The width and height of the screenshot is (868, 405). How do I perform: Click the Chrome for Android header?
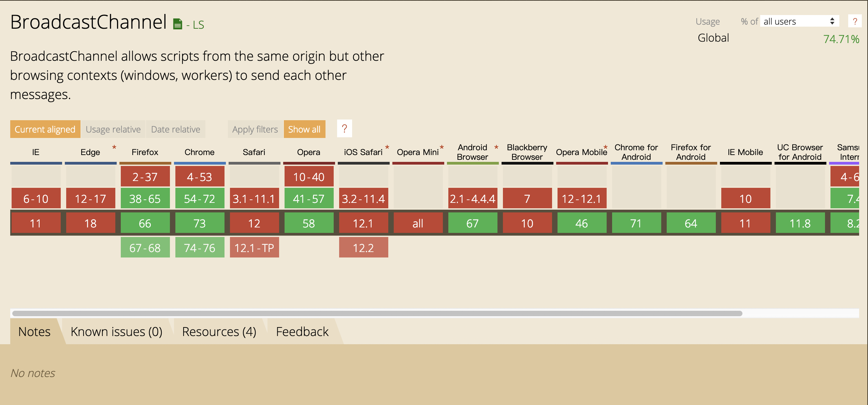point(636,152)
